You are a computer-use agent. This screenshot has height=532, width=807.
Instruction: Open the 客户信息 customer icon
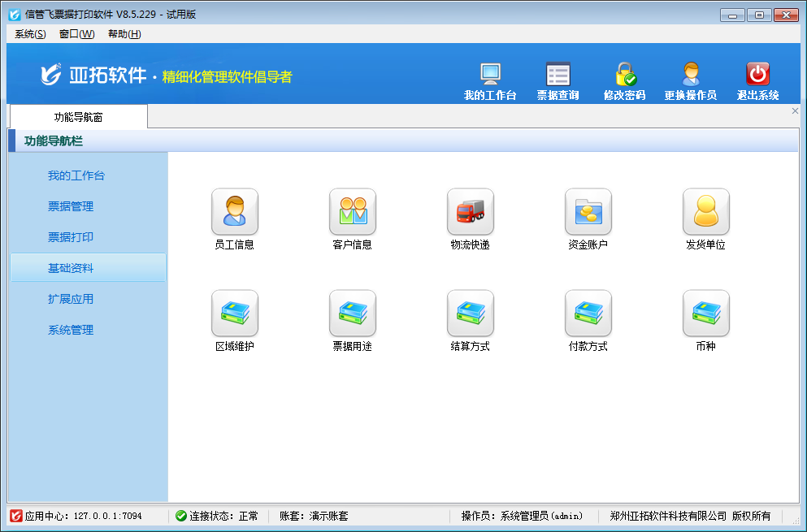[352, 212]
